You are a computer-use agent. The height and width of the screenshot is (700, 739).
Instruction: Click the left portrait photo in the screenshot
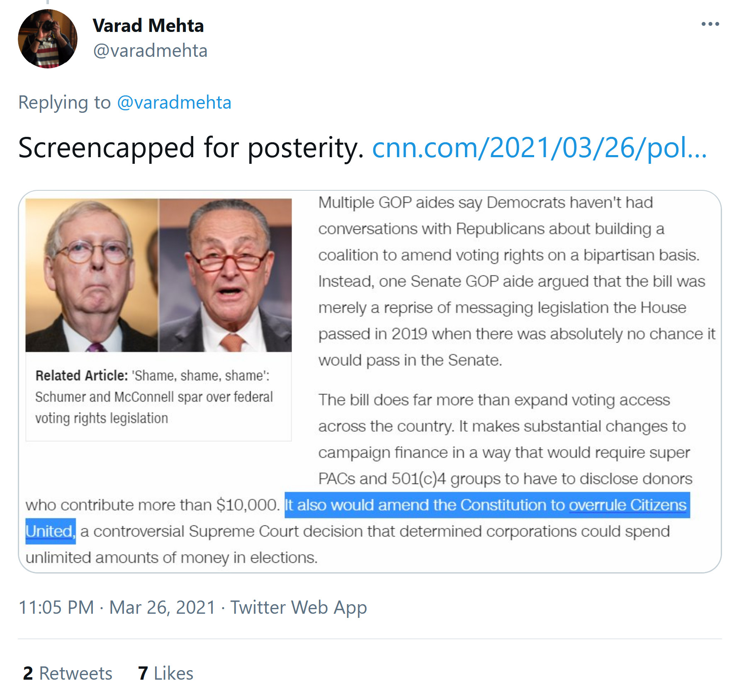(92, 275)
